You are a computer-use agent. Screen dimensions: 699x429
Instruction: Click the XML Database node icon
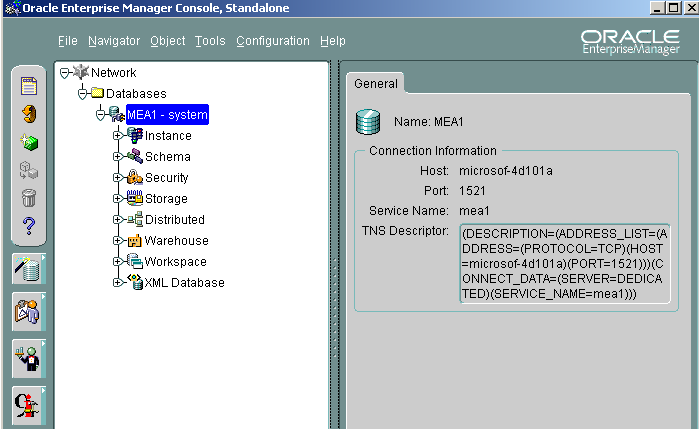point(135,282)
